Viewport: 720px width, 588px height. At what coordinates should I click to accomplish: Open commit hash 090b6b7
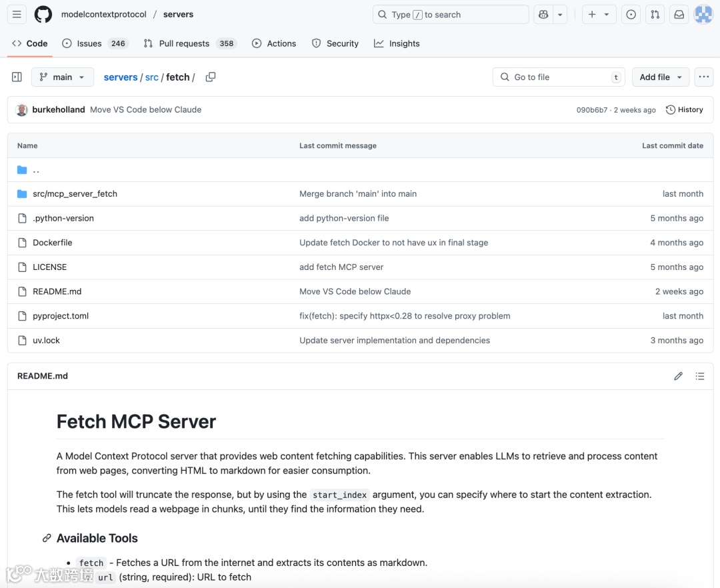click(x=592, y=110)
